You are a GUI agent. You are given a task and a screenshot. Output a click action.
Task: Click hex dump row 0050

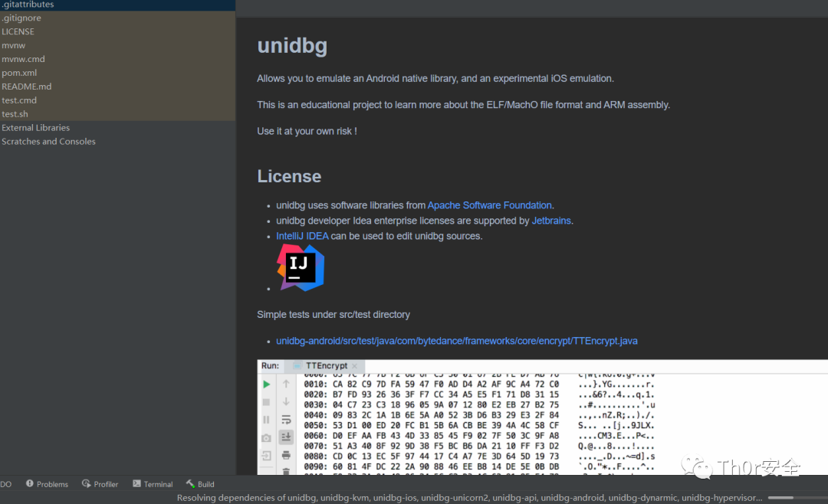click(x=479, y=425)
